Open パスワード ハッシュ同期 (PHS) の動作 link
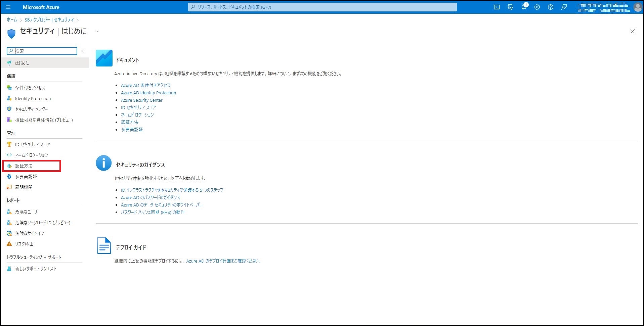 coord(153,212)
